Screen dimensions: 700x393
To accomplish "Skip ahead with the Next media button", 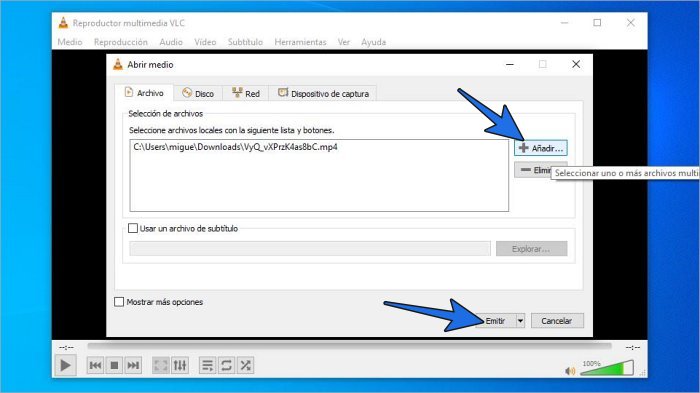I will [133, 365].
